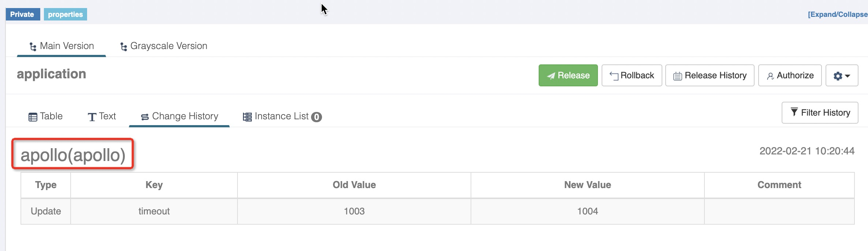Switch to the Grayscale Version tab

point(169,46)
